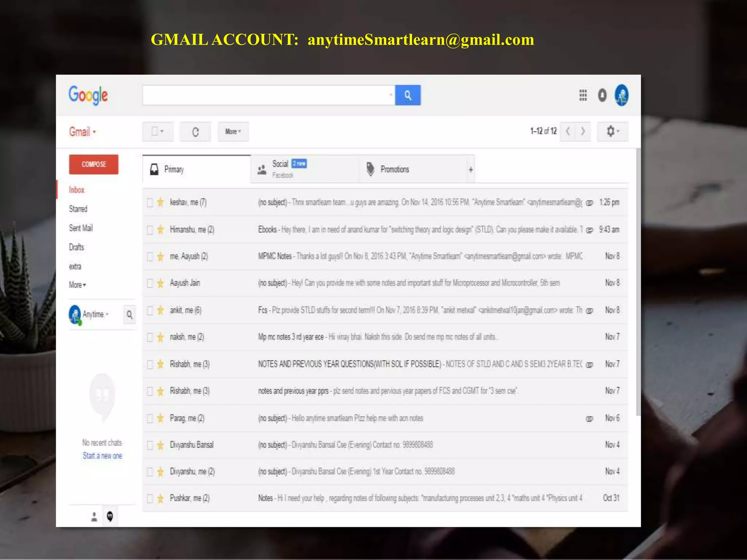Star the Himanshu Ebooks email
The width and height of the screenshot is (747, 560).
[160, 229]
